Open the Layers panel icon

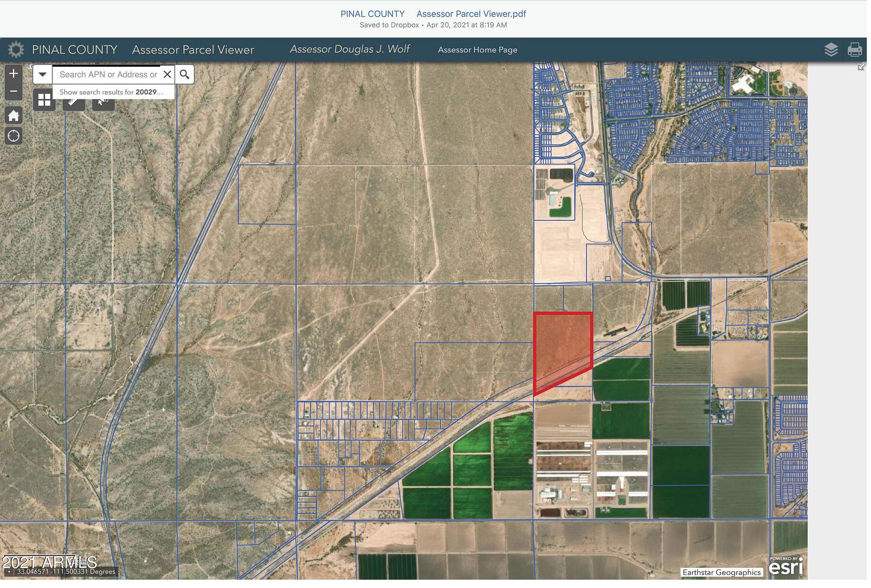831,50
